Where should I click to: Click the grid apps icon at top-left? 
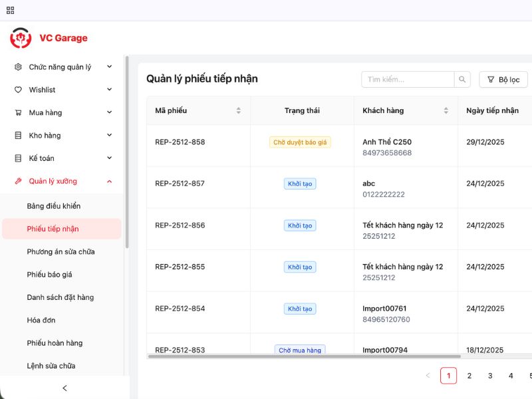[10, 10]
